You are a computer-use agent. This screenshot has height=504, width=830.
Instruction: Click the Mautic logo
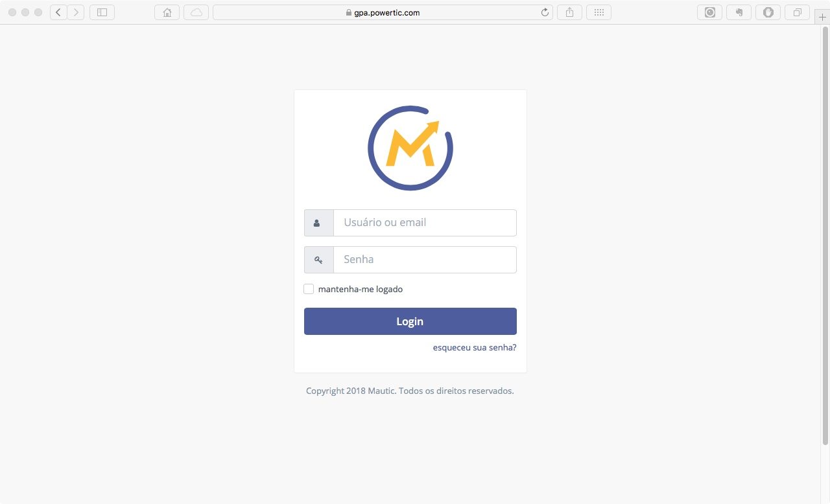pyautogui.click(x=410, y=148)
